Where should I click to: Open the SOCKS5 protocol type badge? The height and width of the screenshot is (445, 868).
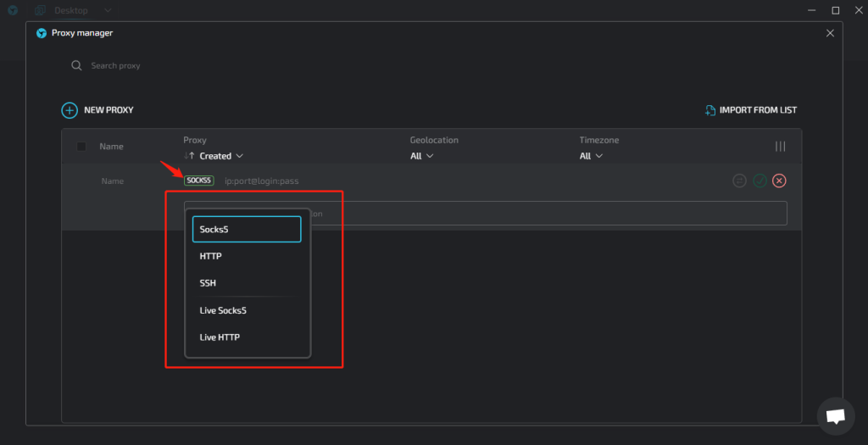click(198, 181)
